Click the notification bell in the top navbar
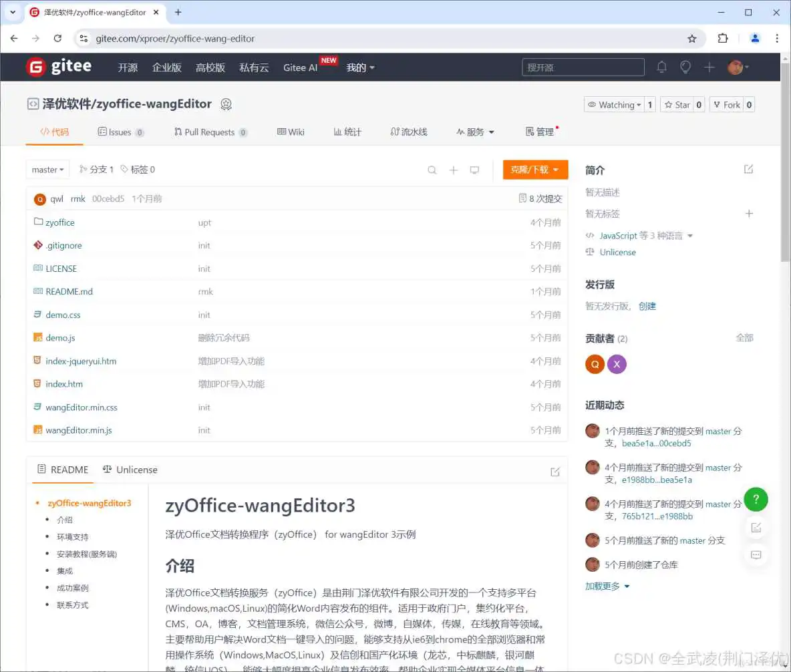Image resolution: width=791 pixels, height=672 pixels. pyautogui.click(x=661, y=67)
